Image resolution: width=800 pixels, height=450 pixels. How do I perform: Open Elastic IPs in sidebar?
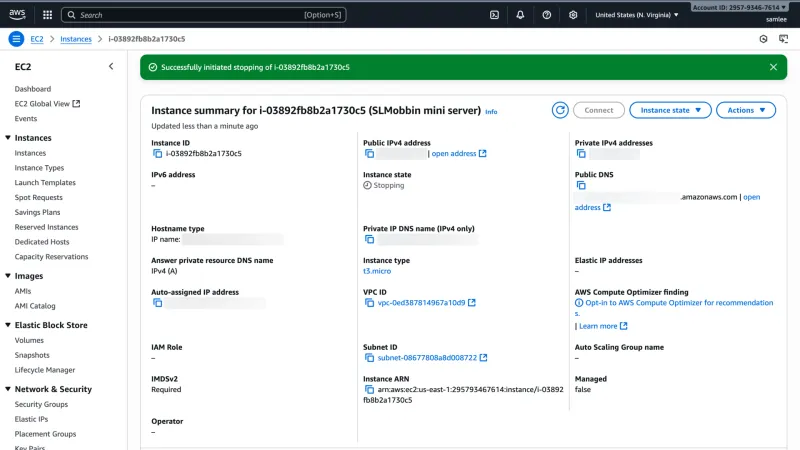[x=31, y=419]
